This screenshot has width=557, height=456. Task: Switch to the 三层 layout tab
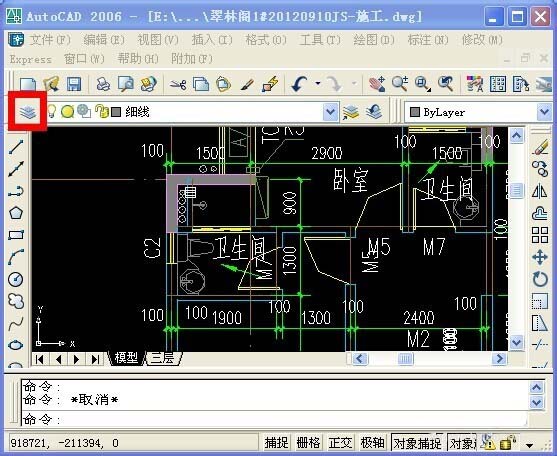[163, 358]
